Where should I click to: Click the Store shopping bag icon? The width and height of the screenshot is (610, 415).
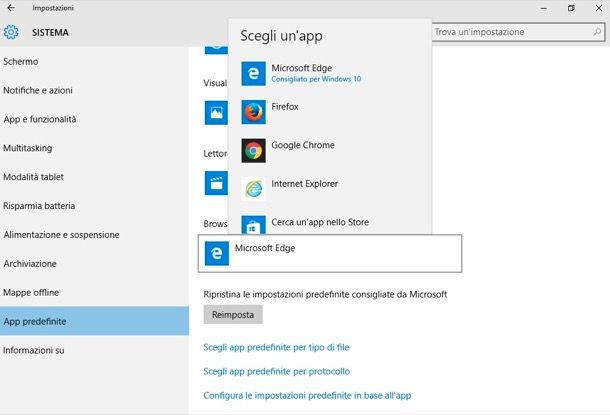[253, 225]
